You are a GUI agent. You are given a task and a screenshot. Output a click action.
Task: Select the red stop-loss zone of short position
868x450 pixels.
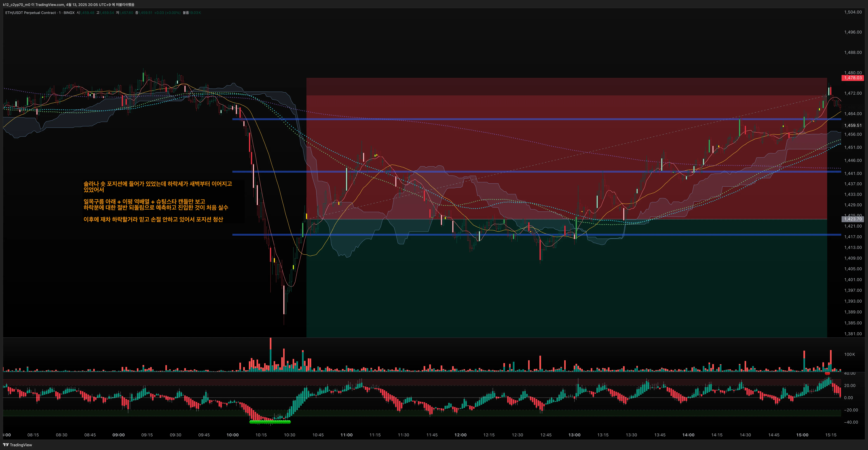[x=566, y=149]
